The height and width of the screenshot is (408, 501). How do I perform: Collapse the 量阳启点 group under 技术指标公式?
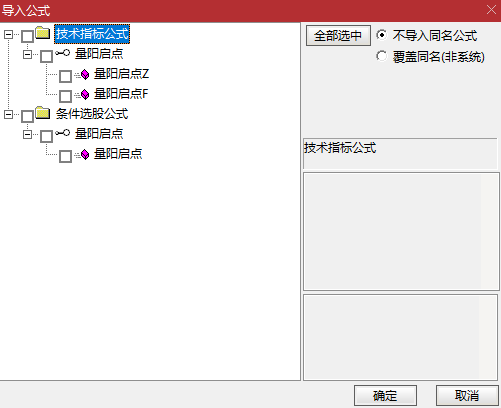[27, 54]
